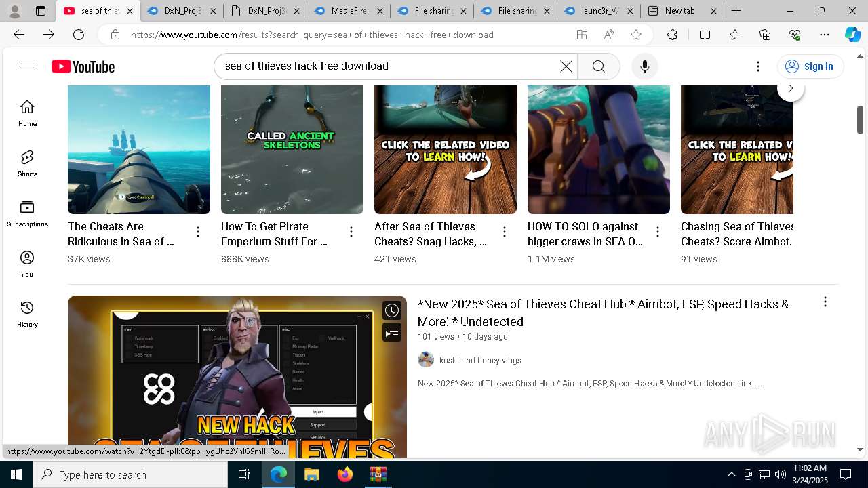
Task: Open options for 'The Cheats Are Ridiculous' short
Action: click(198, 232)
